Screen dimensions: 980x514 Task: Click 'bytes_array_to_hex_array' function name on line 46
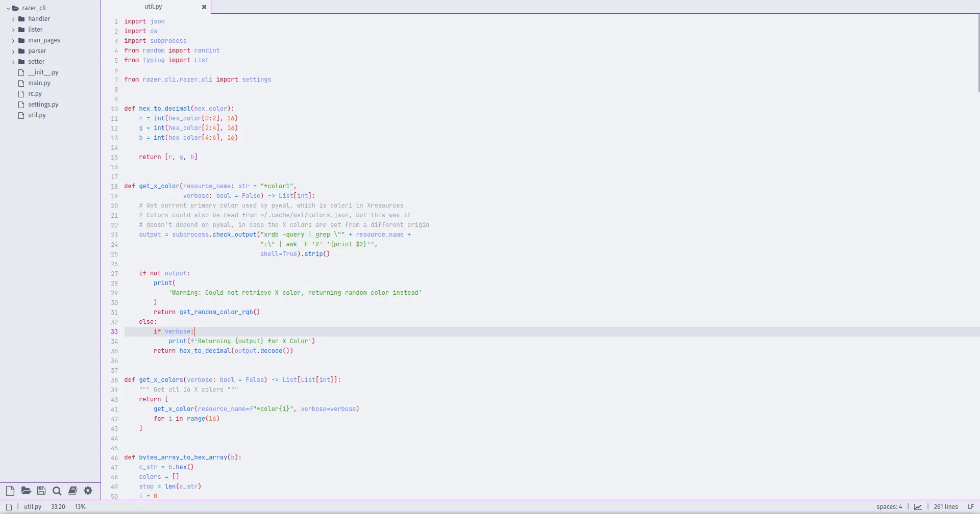(x=183, y=457)
